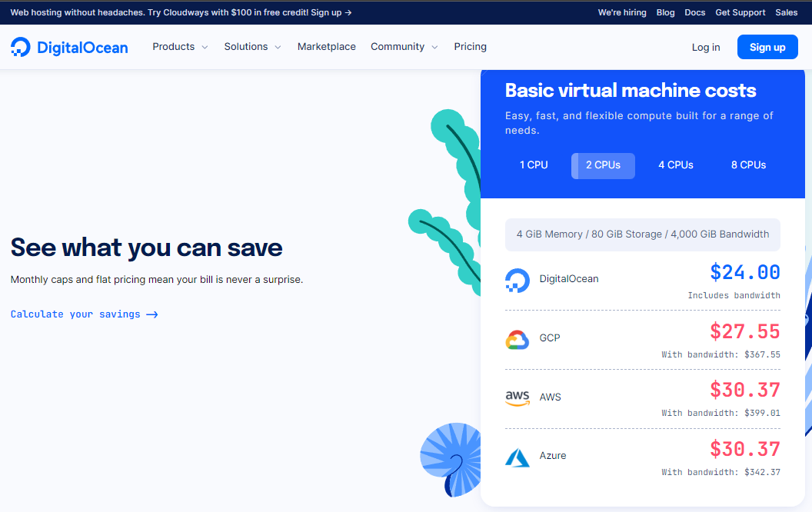Go to the Pricing page

coord(471,47)
